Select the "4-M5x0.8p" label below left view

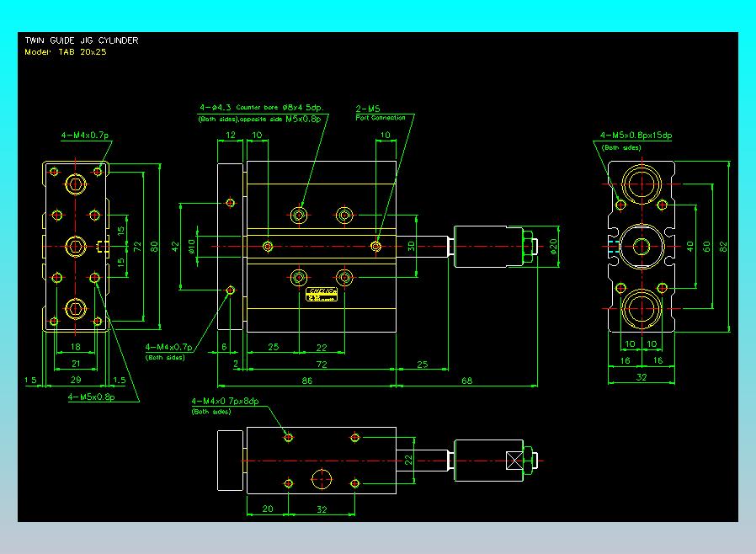pyautogui.click(x=91, y=397)
